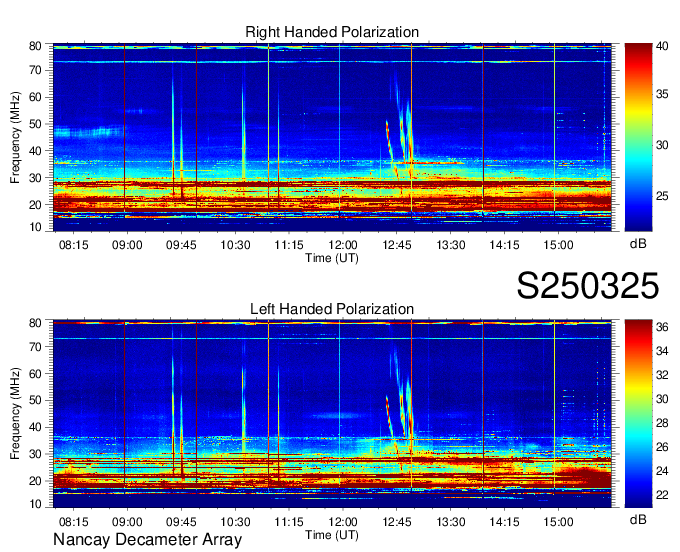Click the "26" tick on the lower color bar
680x552 pixels.
click(662, 447)
